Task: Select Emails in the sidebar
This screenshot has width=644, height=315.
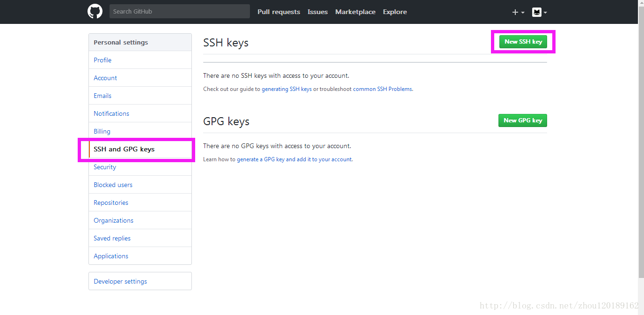Action: 140,96
